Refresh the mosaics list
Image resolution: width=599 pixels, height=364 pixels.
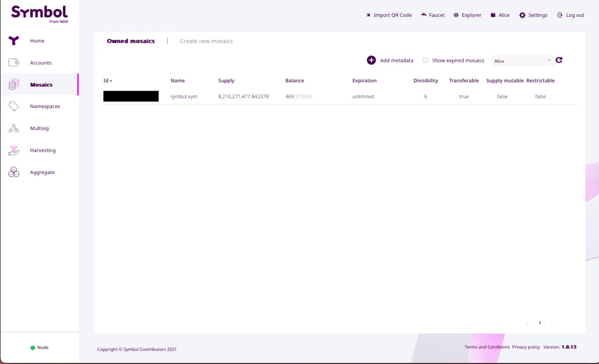tap(559, 60)
